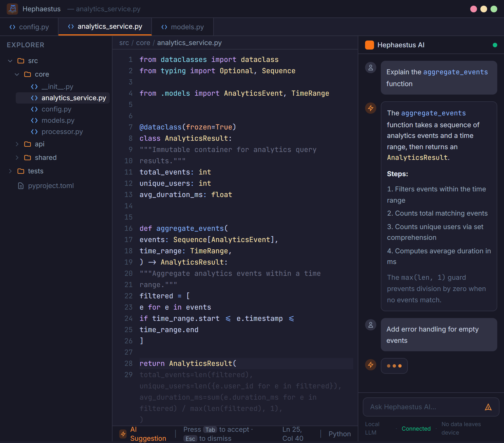Screen dimensions: 504x443
Task: Click the lightning icon beside the AI explanation
Action: [x=370, y=108]
